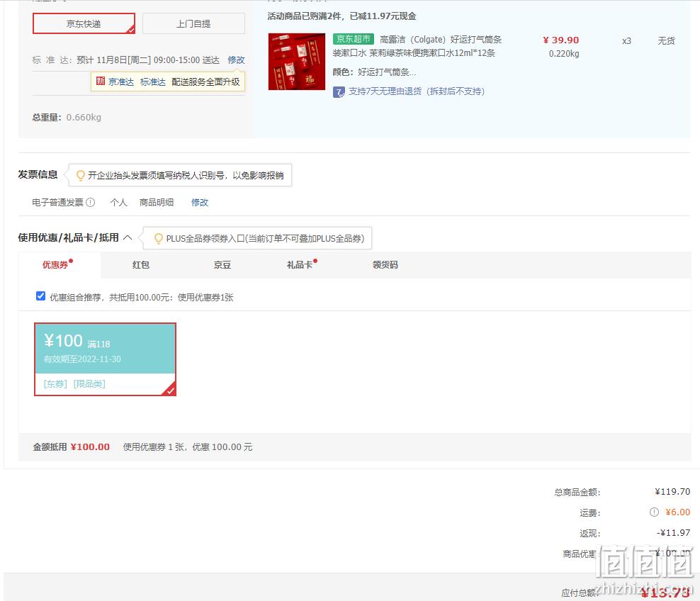This screenshot has width=700, height=601.
Task: Click 总商品金额 value ¥119.70
Action: click(672, 492)
